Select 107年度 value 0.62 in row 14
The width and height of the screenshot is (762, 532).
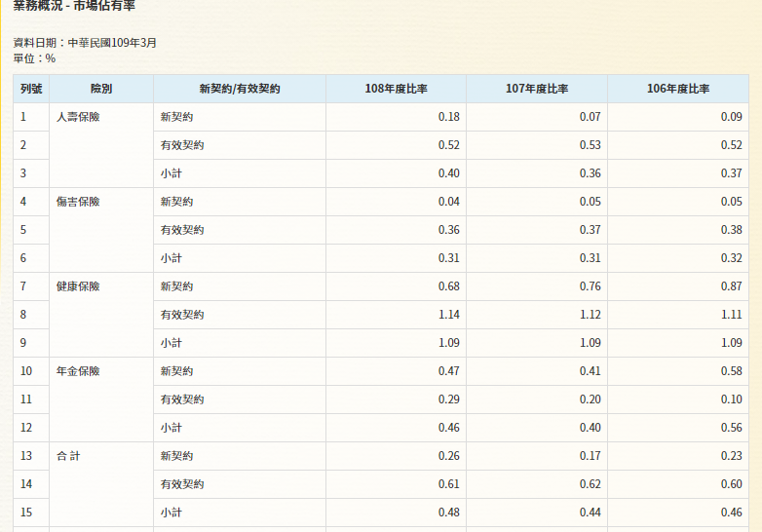[x=590, y=484]
